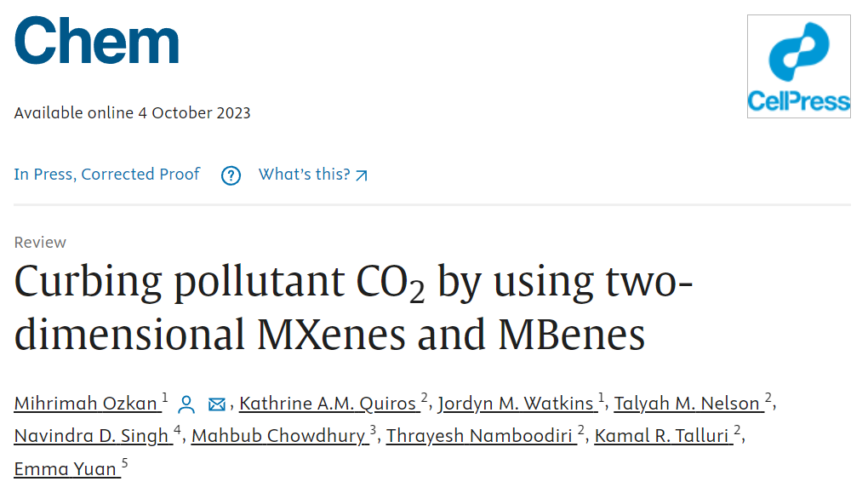Click the article title heading
The height and width of the screenshot is (493, 868).
(353, 308)
